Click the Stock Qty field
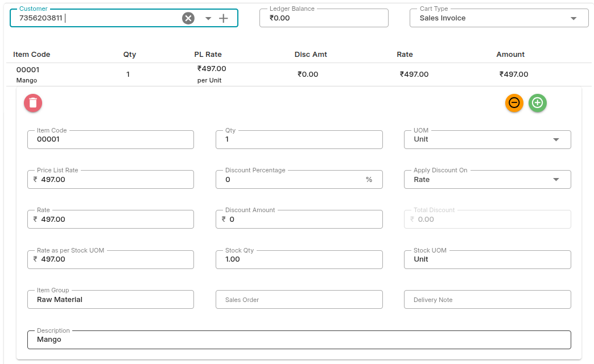This screenshot has width=594, height=364. coord(299,259)
